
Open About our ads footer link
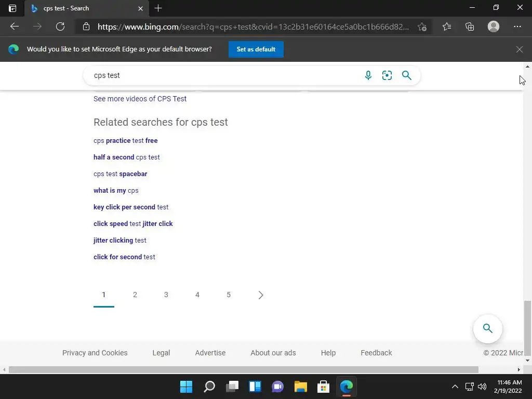pyautogui.click(x=273, y=353)
